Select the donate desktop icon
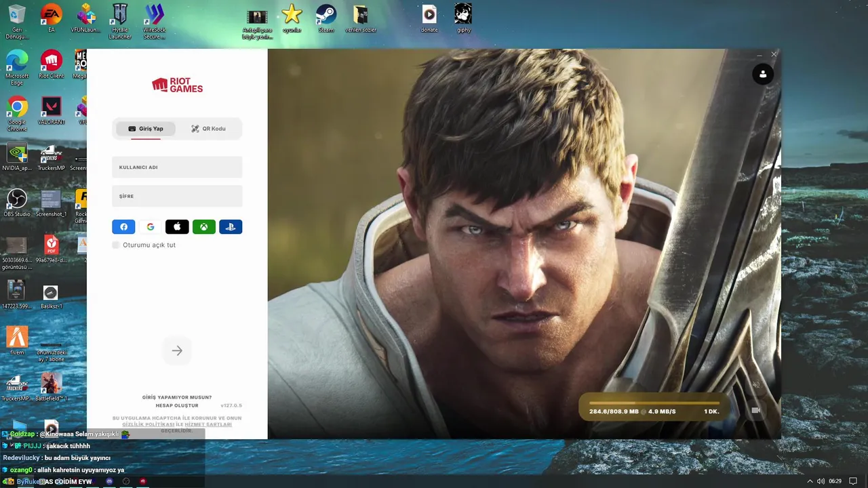Viewport: 868px width, 488px height. 429,18
